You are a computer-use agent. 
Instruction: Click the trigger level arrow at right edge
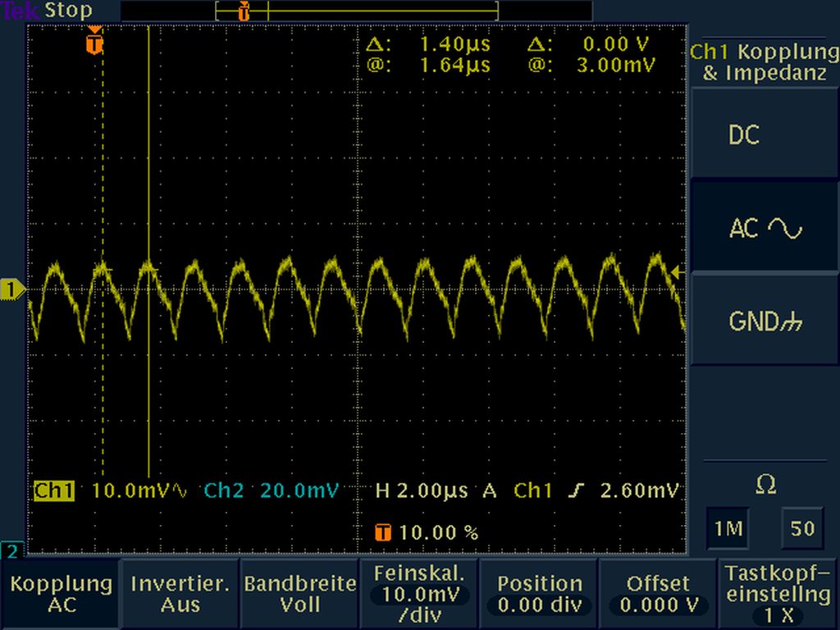point(677,272)
